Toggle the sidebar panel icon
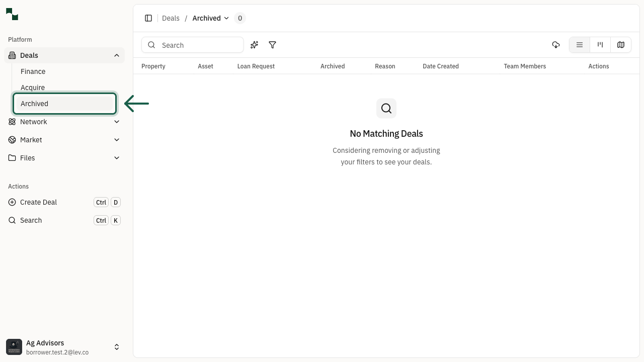Viewport: 644px width, 362px height. point(148,18)
